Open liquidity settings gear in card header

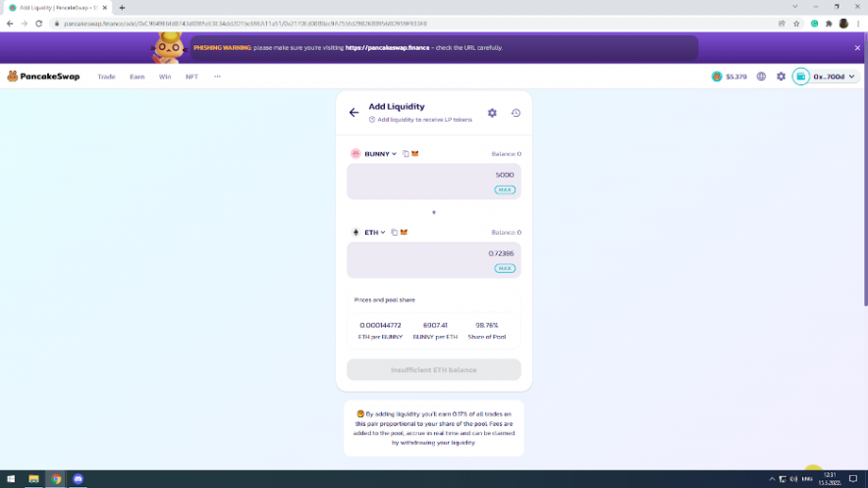[x=492, y=113]
